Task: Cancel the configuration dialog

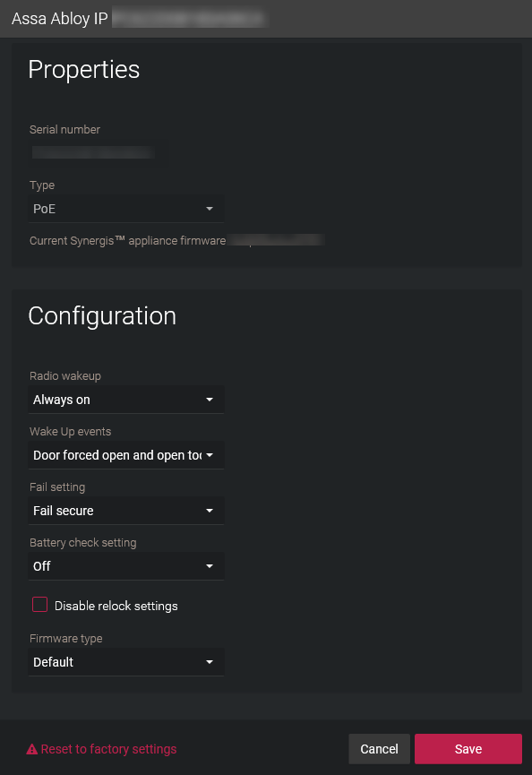Action: pyautogui.click(x=380, y=749)
